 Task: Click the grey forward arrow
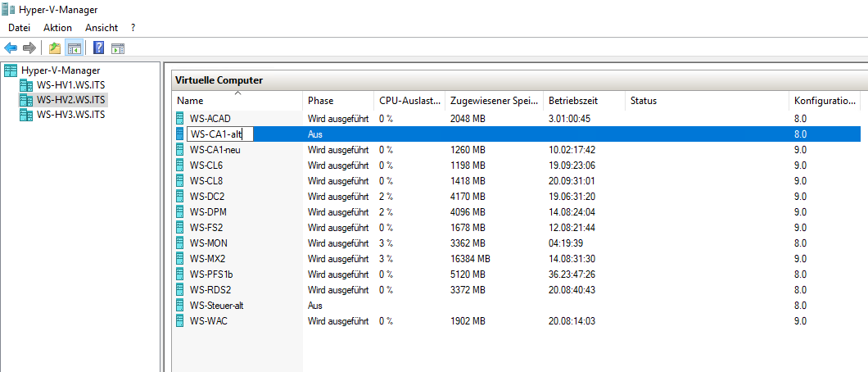pos(29,48)
